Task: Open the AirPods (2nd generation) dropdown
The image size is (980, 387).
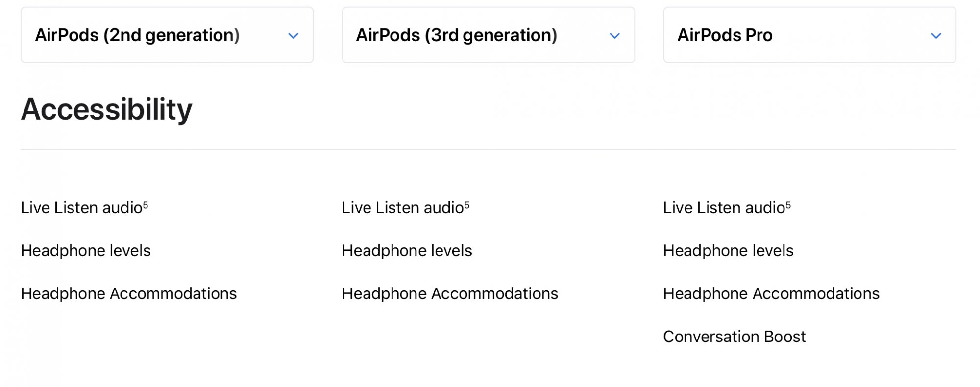Action: pos(167,35)
